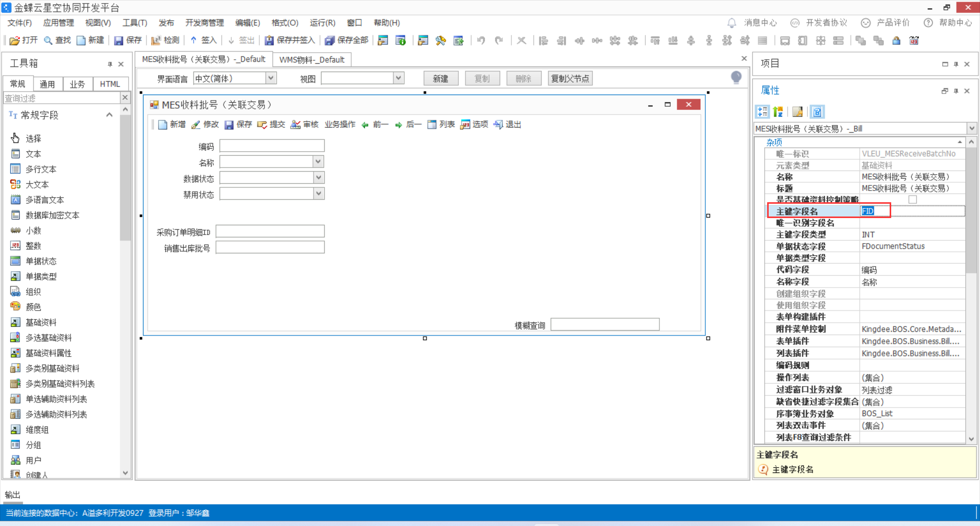
Task: Click the undo arrow in toolbar
Action: (481, 40)
